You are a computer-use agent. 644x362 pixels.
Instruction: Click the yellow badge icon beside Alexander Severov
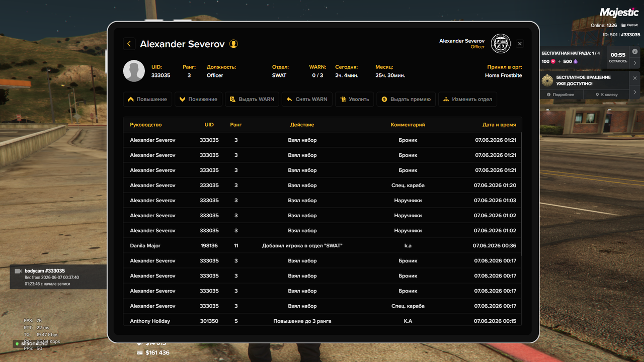[x=233, y=44]
